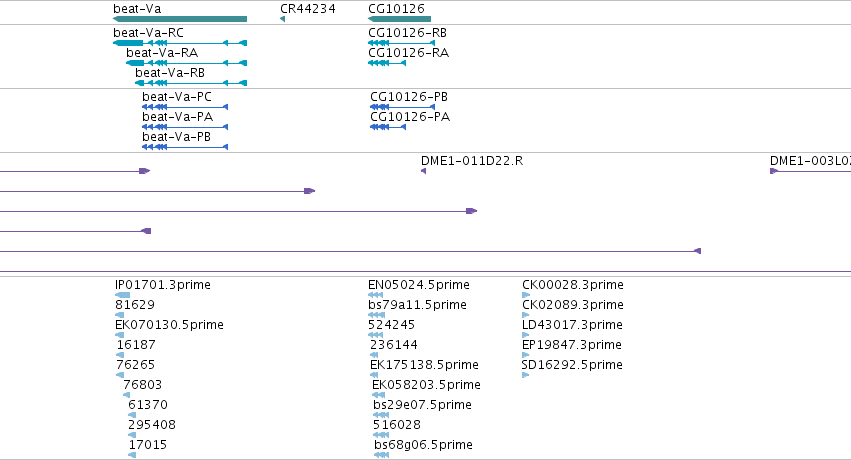Select CK02089.3prime EST label
This screenshot has width=851, height=460.
pos(573,305)
